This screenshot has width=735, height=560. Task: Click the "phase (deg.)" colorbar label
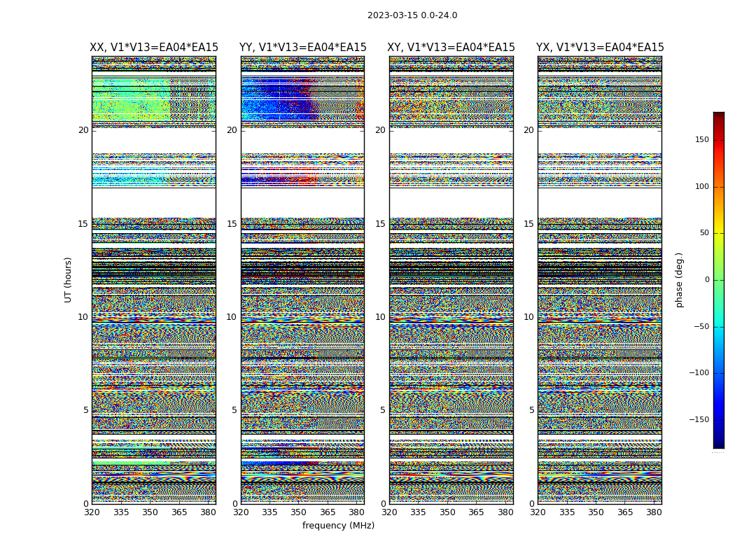tap(679, 280)
